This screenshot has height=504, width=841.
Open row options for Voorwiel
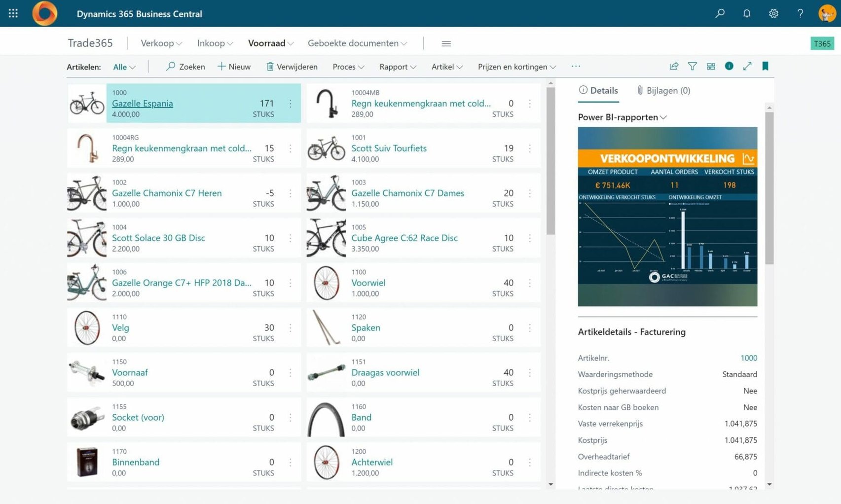[x=530, y=283]
